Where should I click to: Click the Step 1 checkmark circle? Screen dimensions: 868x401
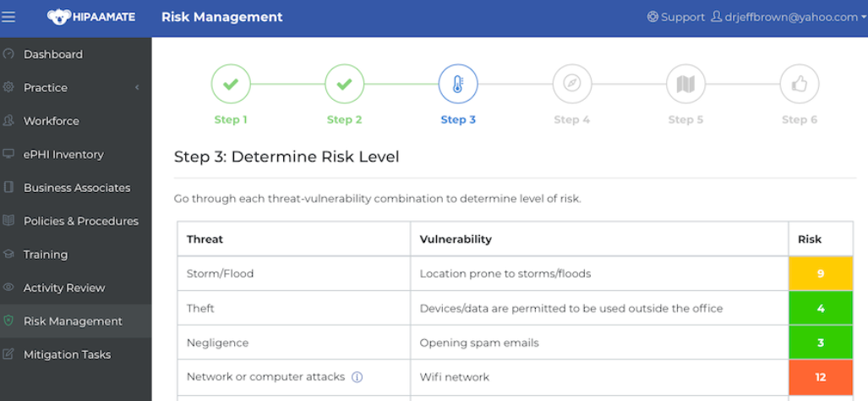pyautogui.click(x=231, y=85)
